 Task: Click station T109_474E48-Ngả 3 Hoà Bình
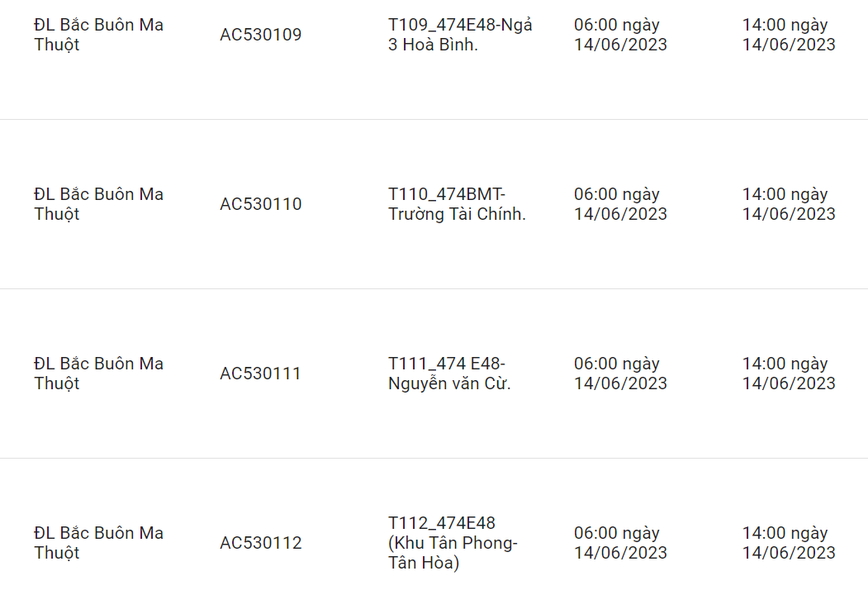[460, 35]
